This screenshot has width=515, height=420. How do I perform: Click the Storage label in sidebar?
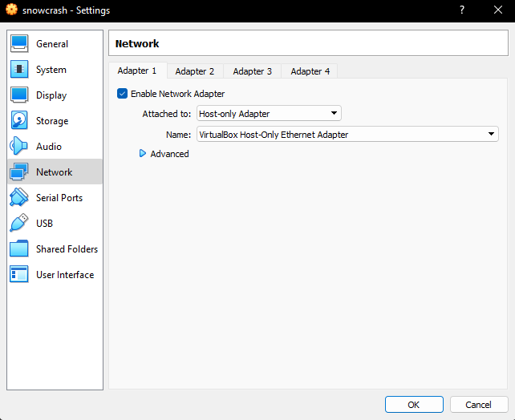click(52, 121)
